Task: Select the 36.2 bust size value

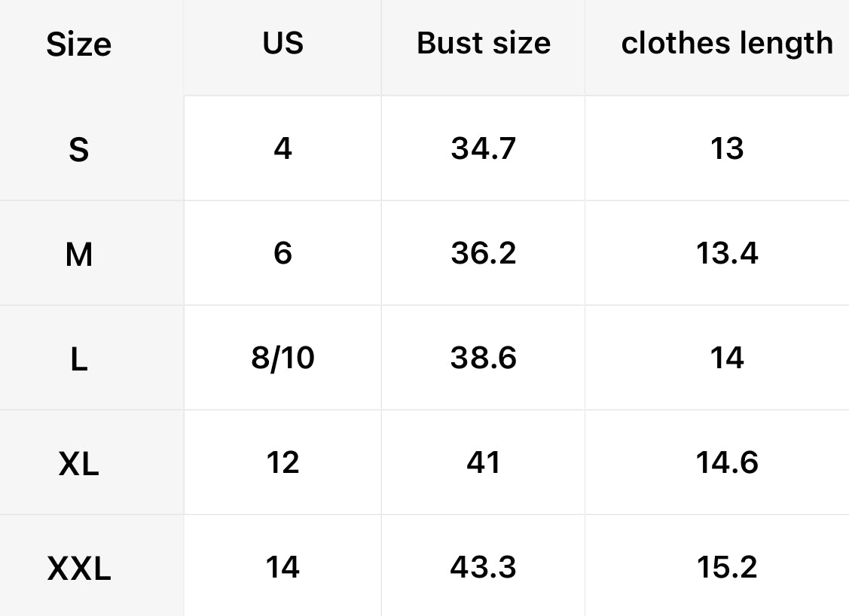Action: click(x=484, y=253)
